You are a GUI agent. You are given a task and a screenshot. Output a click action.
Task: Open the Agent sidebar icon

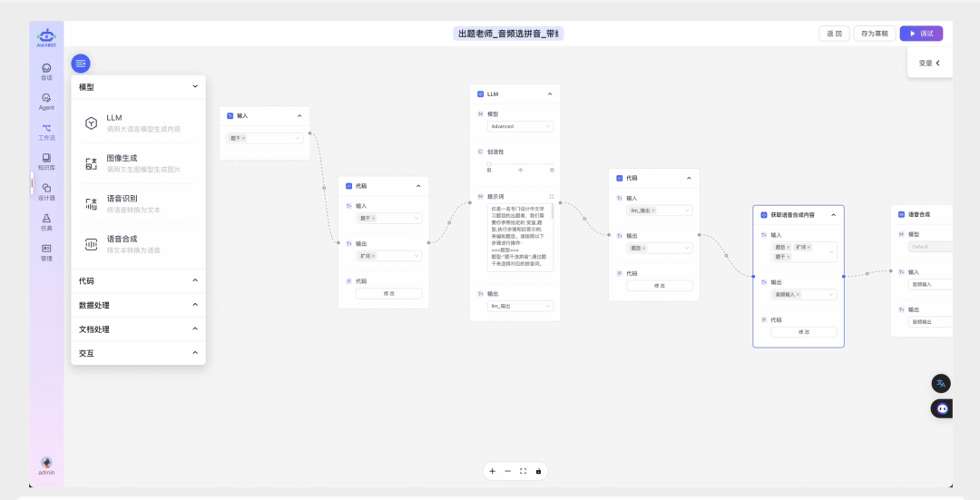[46, 101]
